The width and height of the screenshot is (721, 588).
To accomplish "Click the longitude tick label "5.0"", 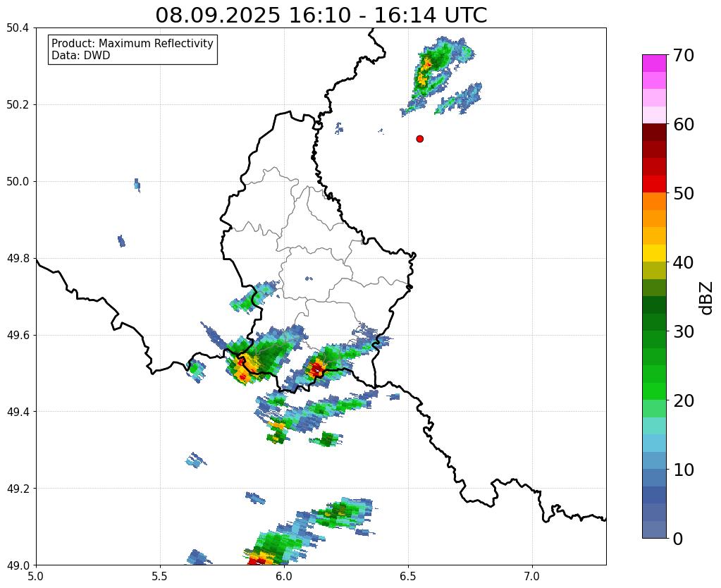I will pyautogui.click(x=36, y=576).
